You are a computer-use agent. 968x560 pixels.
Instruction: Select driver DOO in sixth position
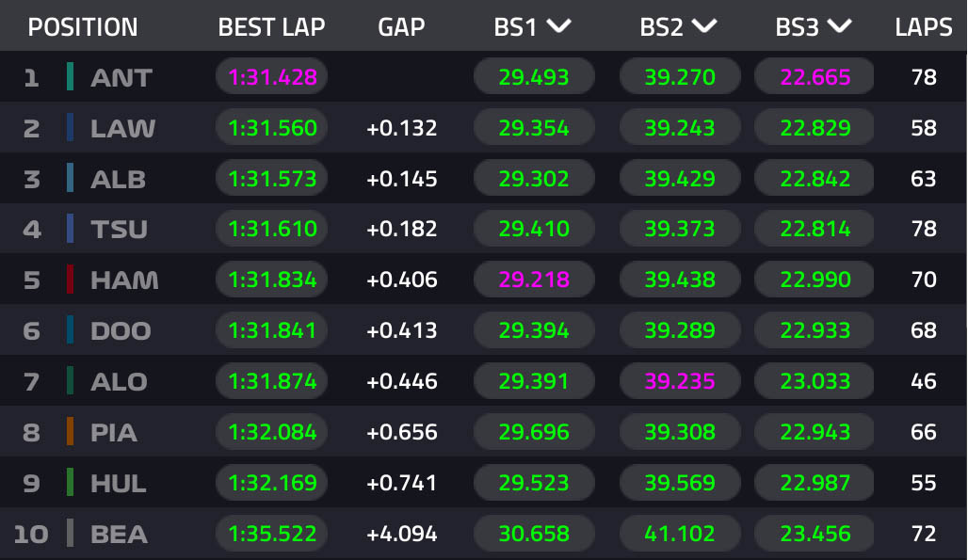(119, 330)
